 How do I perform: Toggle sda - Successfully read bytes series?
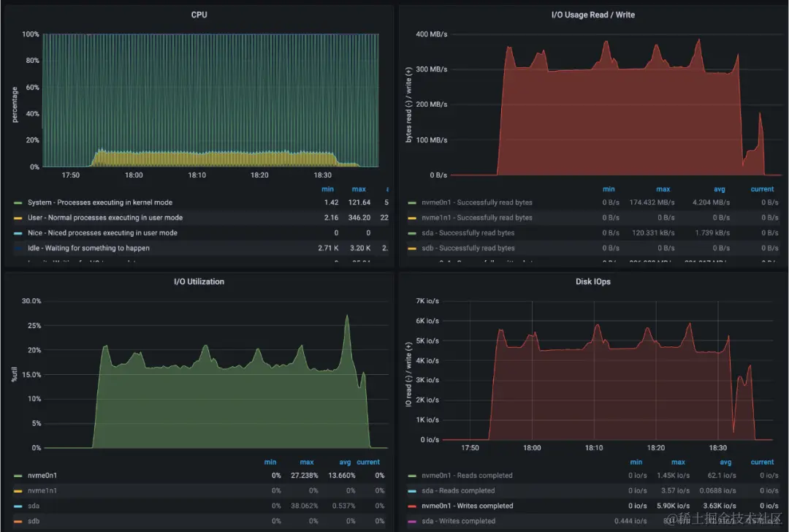468,233
